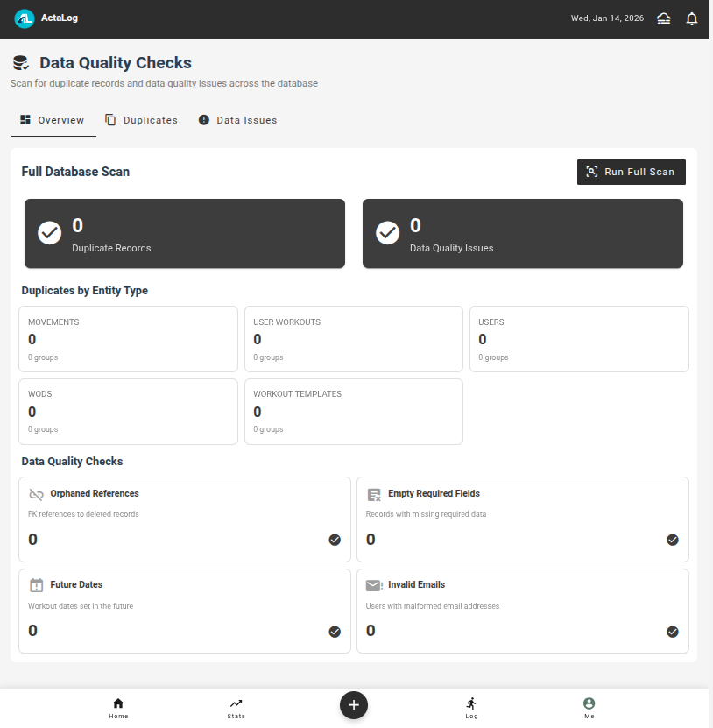Select the Workout Templates duplicates card
The image size is (713, 728).
353,411
